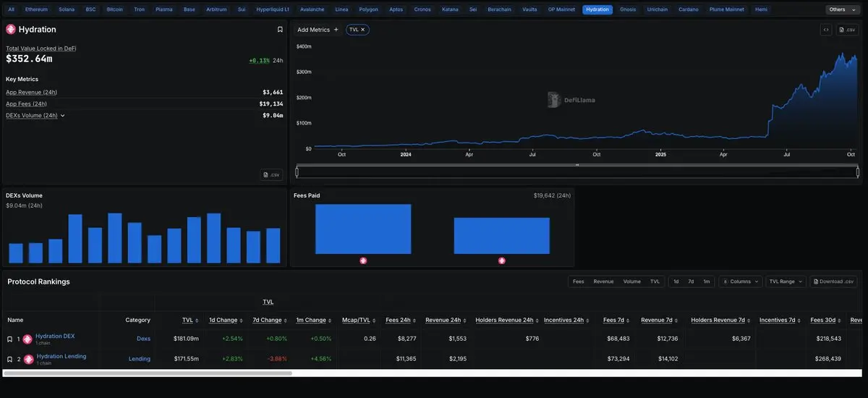Click the Hydration logo icon

pyautogui.click(x=11, y=30)
